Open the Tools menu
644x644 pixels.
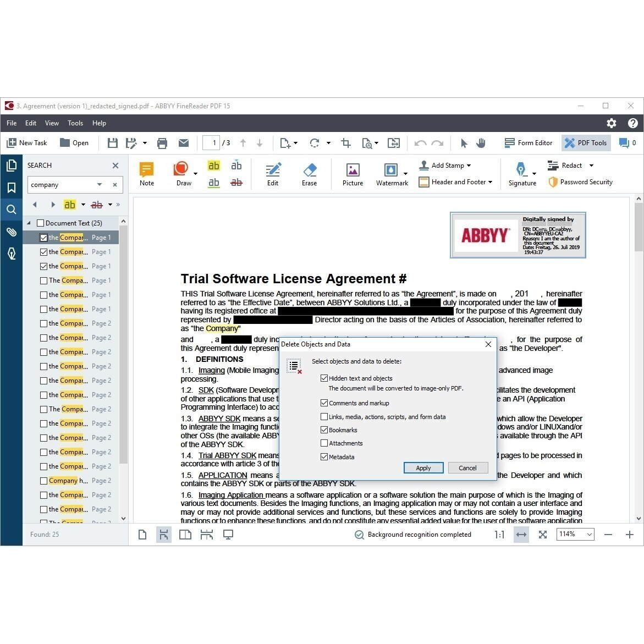click(75, 123)
